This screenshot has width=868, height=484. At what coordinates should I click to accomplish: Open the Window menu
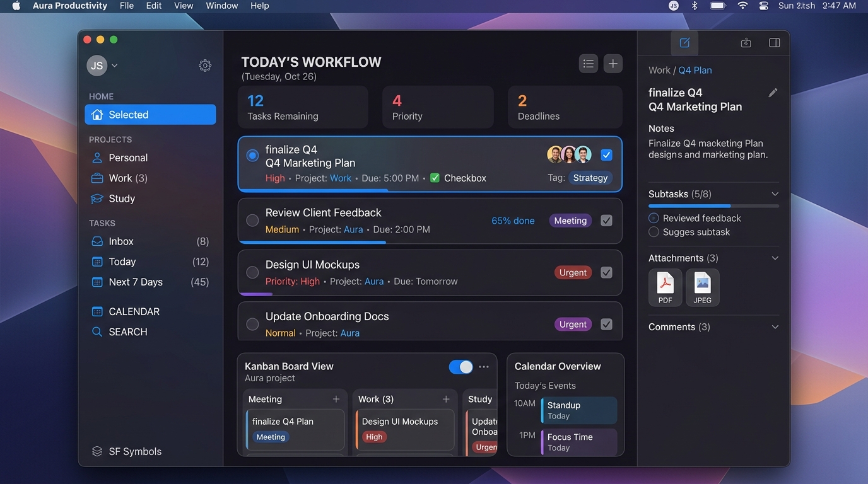coord(222,6)
